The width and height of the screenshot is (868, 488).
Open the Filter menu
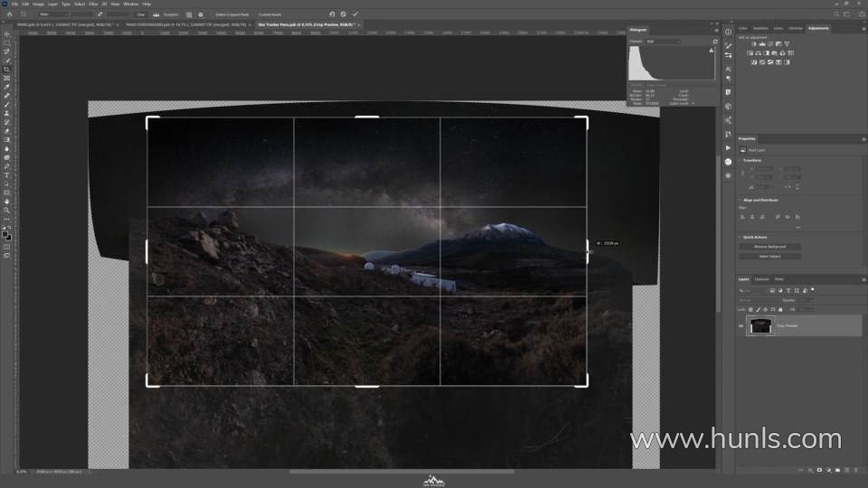pyautogui.click(x=93, y=4)
